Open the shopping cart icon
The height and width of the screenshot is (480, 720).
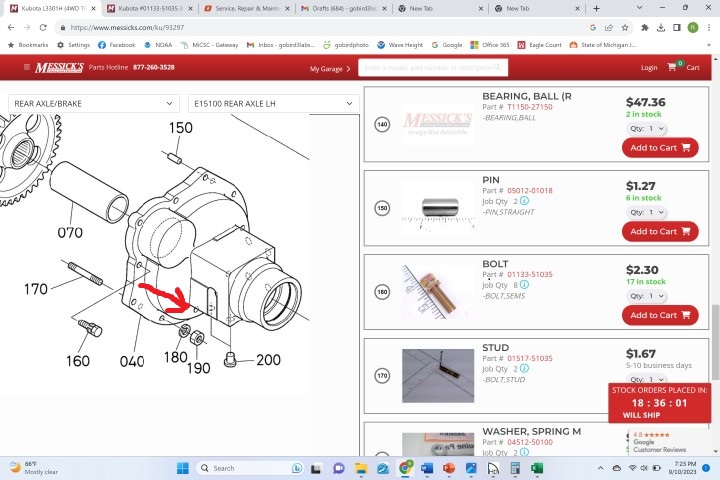click(672, 67)
